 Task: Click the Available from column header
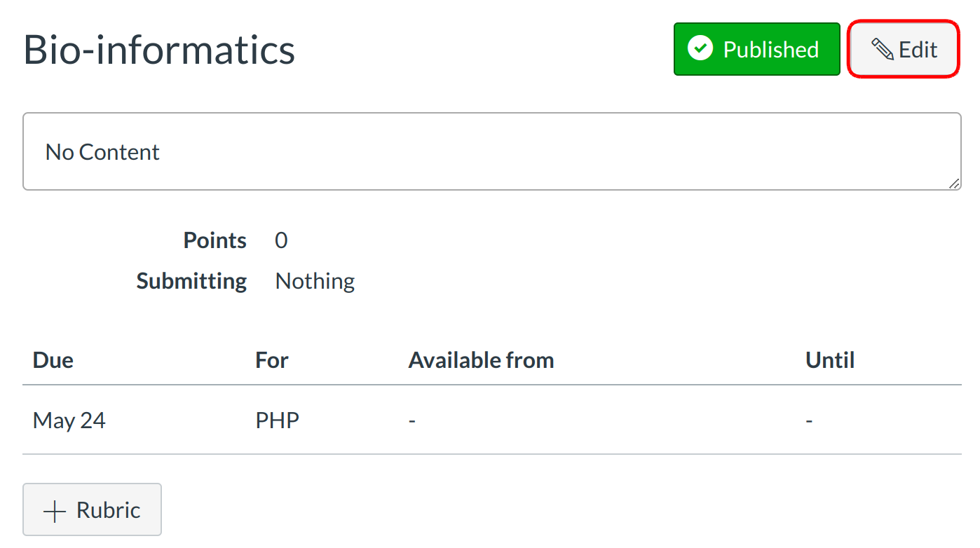[481, 360]
